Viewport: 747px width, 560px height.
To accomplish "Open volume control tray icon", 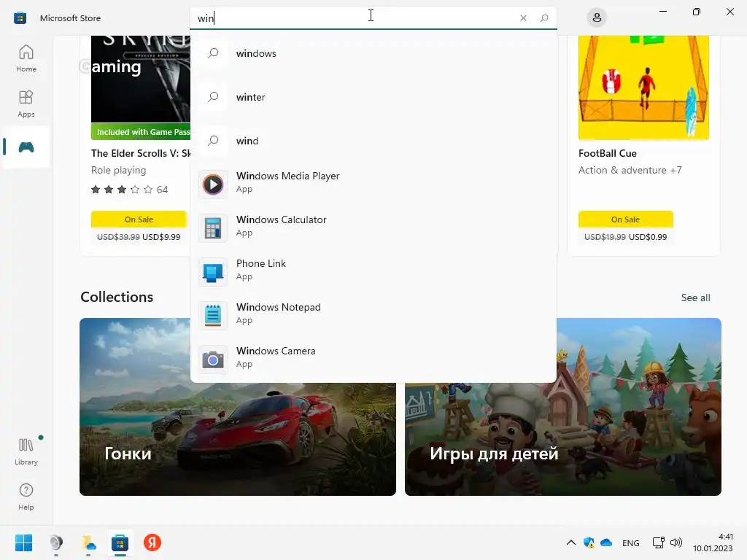I will [676, 542].
